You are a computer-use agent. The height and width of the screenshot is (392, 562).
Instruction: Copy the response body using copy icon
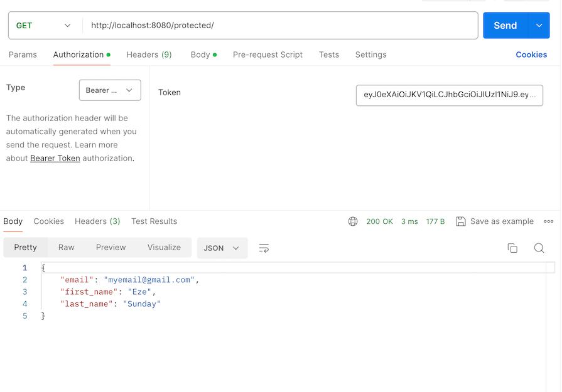(512, 248)
